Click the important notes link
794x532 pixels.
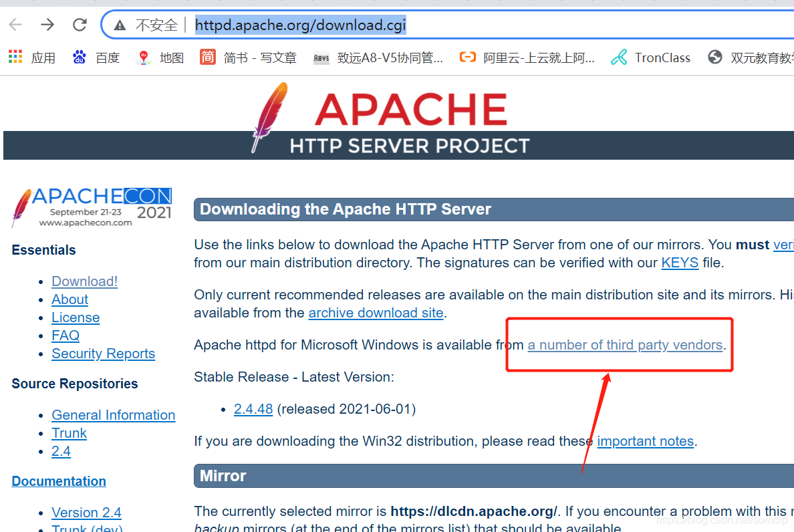(x=645, y=441)
